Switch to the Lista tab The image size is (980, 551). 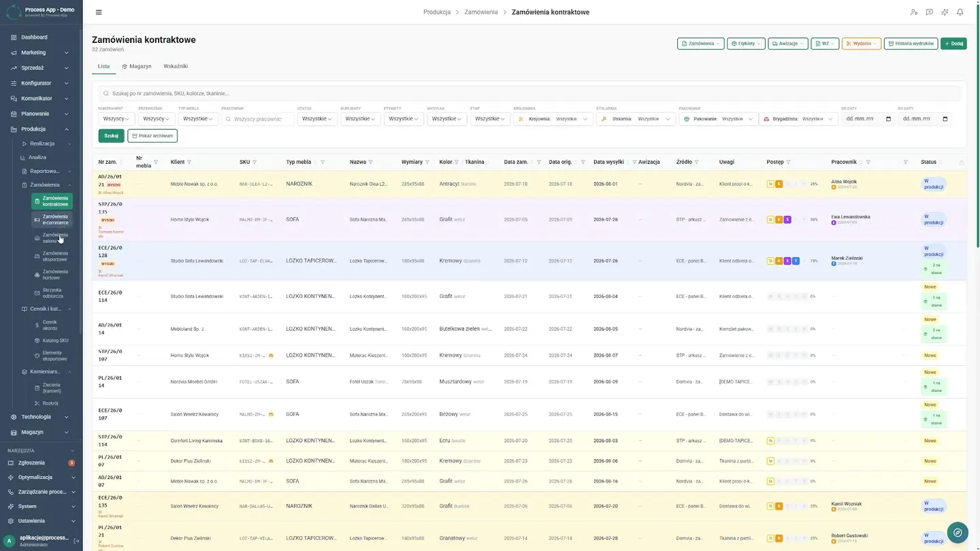(103, 66)
